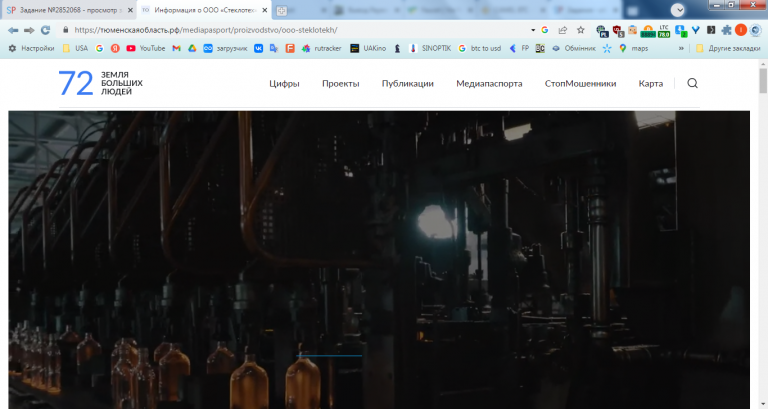The height and width of the screenshot is (409, 768).
Task: Open the LTC 78.0 price extension
Action: (664, 31)
